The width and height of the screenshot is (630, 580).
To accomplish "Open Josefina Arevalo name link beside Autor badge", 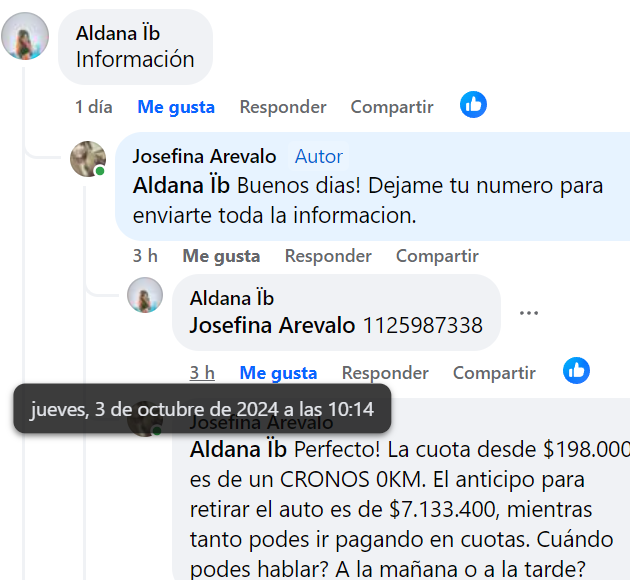I will click(x=205, y=156).
